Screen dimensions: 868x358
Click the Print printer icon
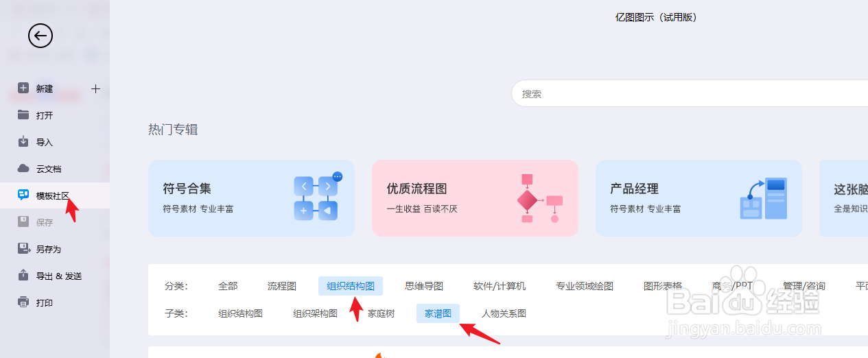(23, 302)
